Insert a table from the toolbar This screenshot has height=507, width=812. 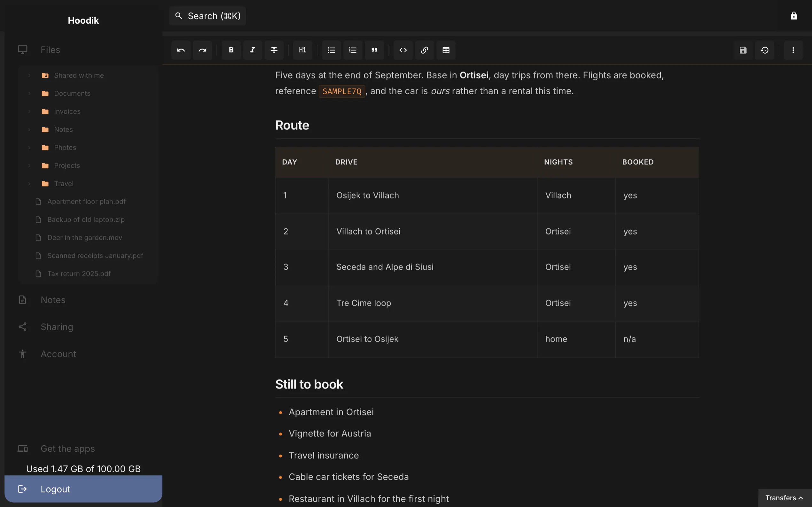pyautogui.click(x=446, y=50)
